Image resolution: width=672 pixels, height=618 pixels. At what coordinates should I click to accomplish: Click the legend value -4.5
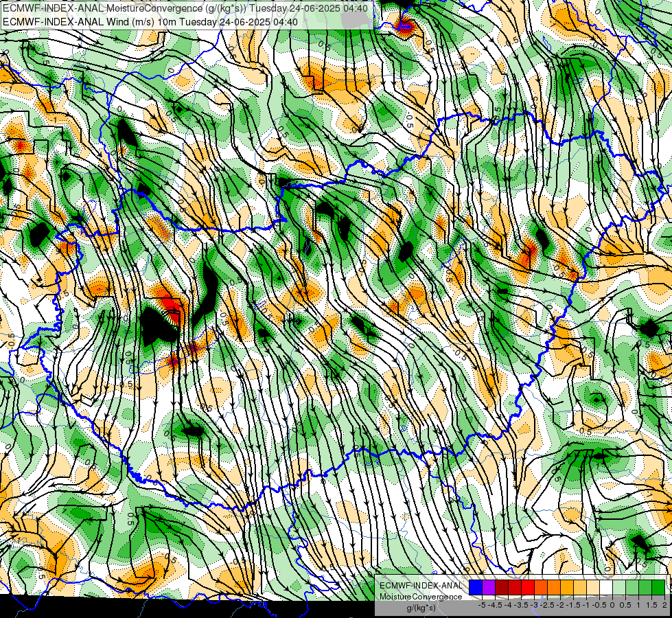(495, 605)
